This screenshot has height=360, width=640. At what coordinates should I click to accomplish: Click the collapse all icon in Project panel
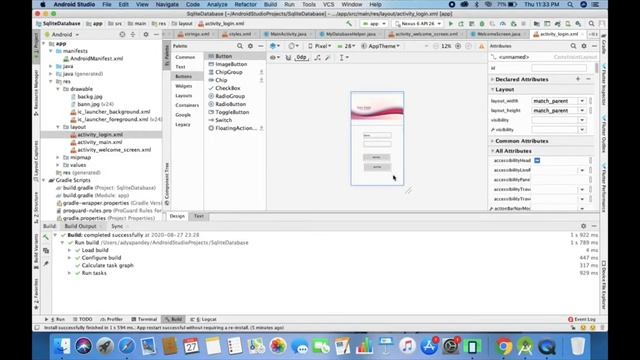(133, 35)
